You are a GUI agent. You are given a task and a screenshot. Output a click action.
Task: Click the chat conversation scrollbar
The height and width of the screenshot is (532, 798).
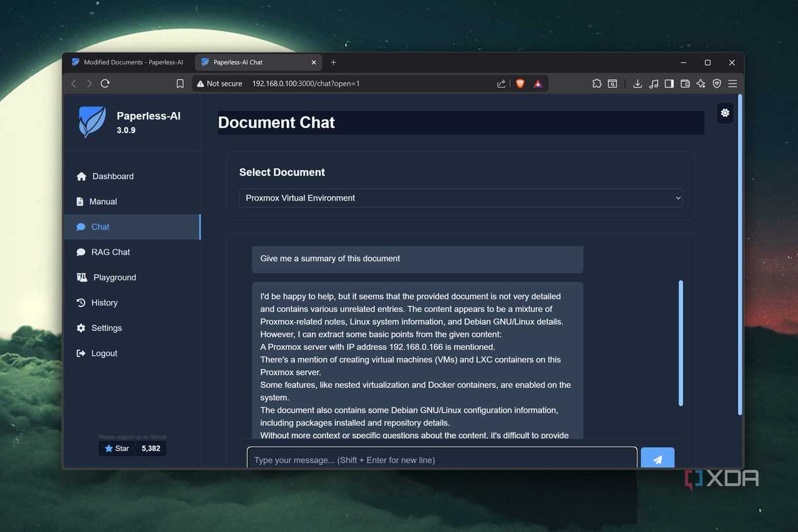pyautogui.click(x=681, y=344)
